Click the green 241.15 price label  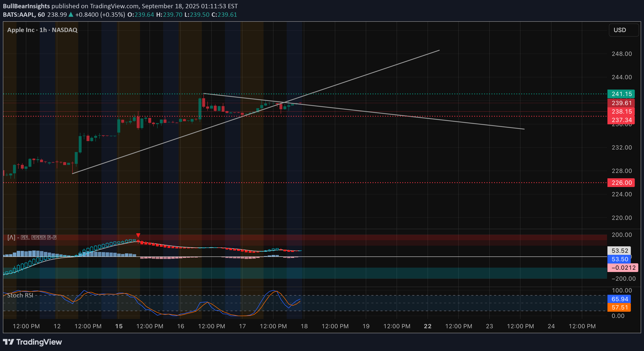point(621,94)
